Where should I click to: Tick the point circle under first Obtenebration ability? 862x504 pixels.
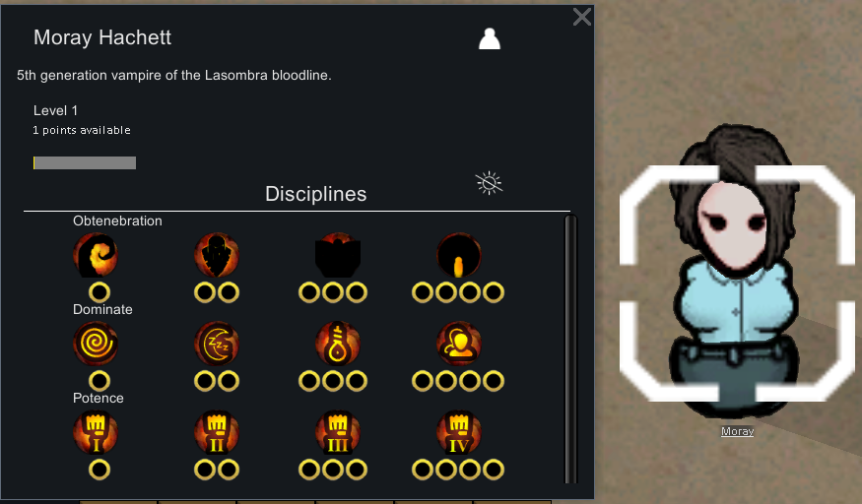(99, 292)
